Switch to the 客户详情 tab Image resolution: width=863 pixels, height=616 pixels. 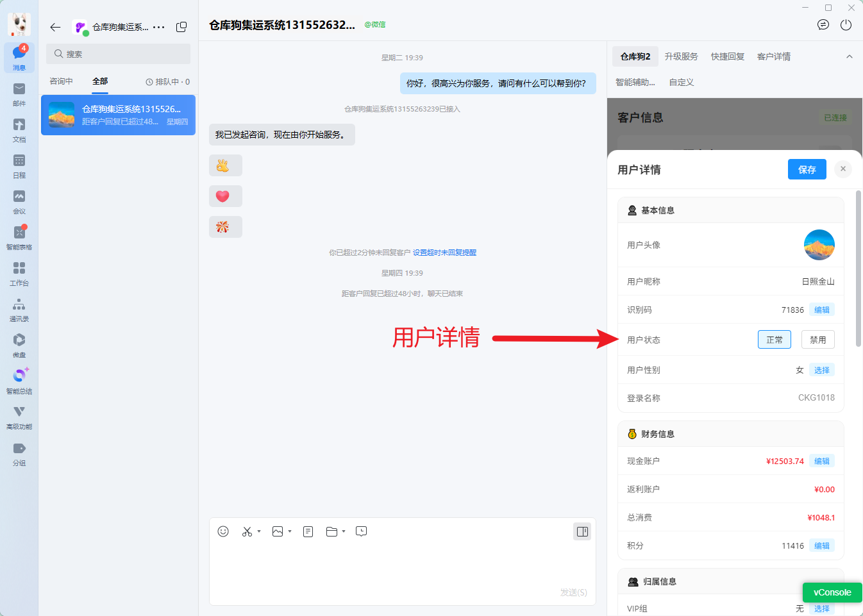[x=774, y=56]
